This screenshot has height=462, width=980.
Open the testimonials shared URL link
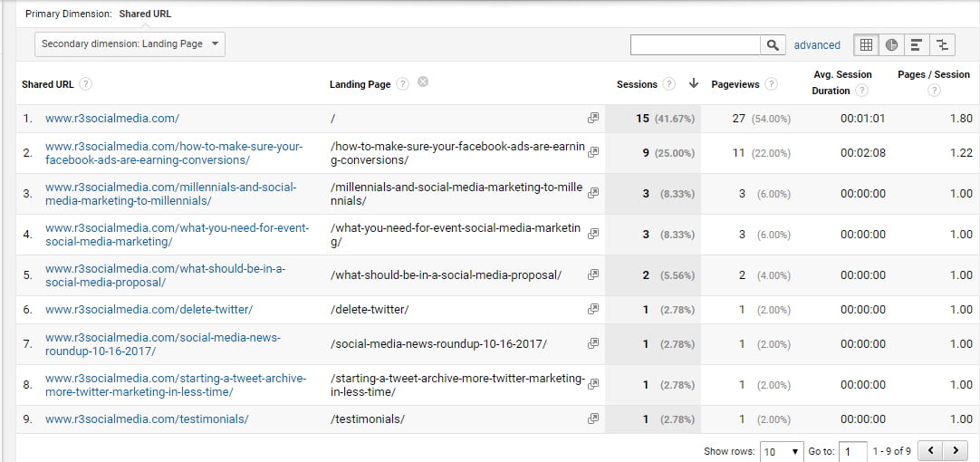point(147,419)
